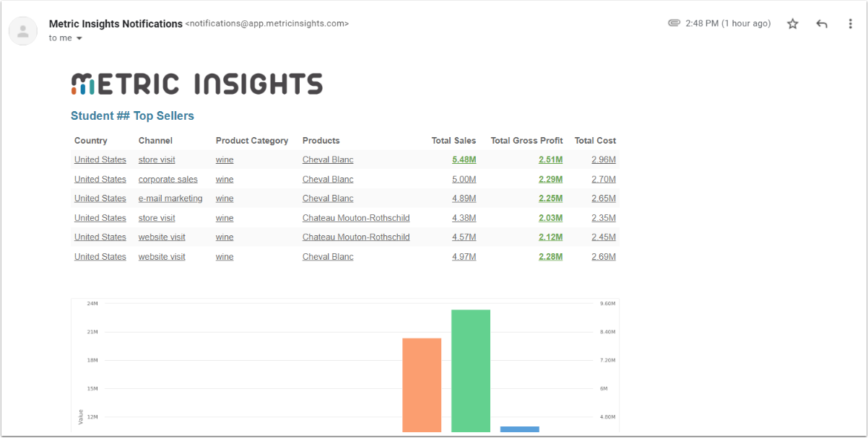Click the 2.45M Total Cost value
The image size is (868, 438).
pyautogui.click(x=604, y=237)
